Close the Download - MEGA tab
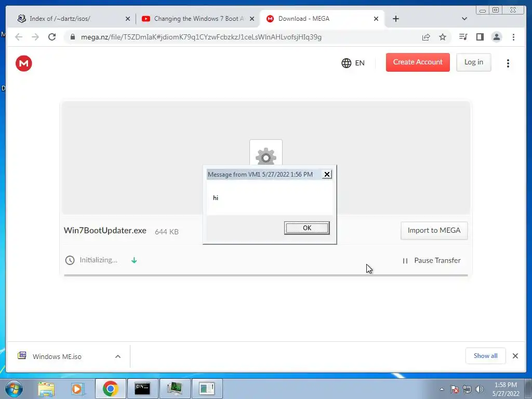The image size is (532, 399). pos(376,19)
